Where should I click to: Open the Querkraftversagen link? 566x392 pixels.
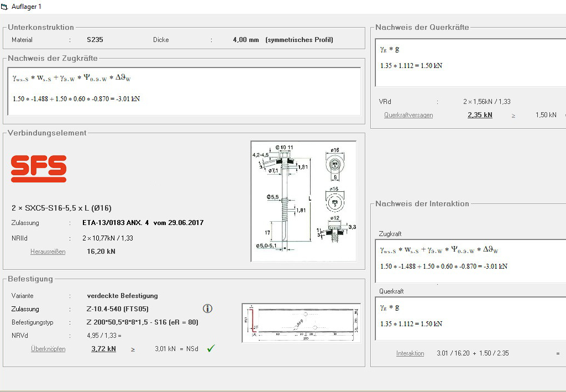point(408,115)
